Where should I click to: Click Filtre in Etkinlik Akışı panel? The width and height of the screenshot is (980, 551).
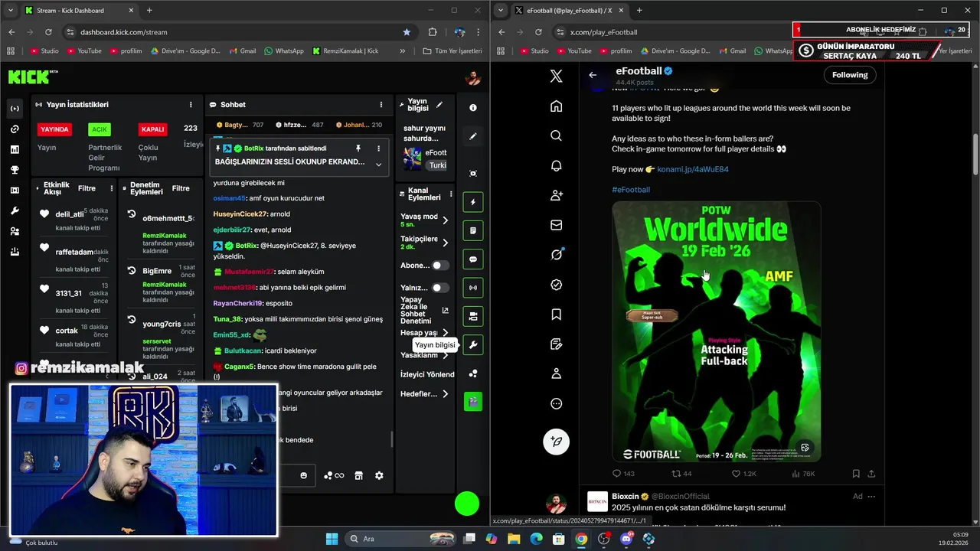[87, 188]
